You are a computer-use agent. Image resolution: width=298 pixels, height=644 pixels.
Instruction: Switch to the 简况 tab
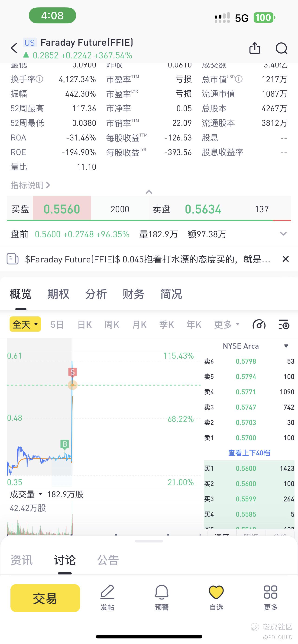(x=171, y=294)
